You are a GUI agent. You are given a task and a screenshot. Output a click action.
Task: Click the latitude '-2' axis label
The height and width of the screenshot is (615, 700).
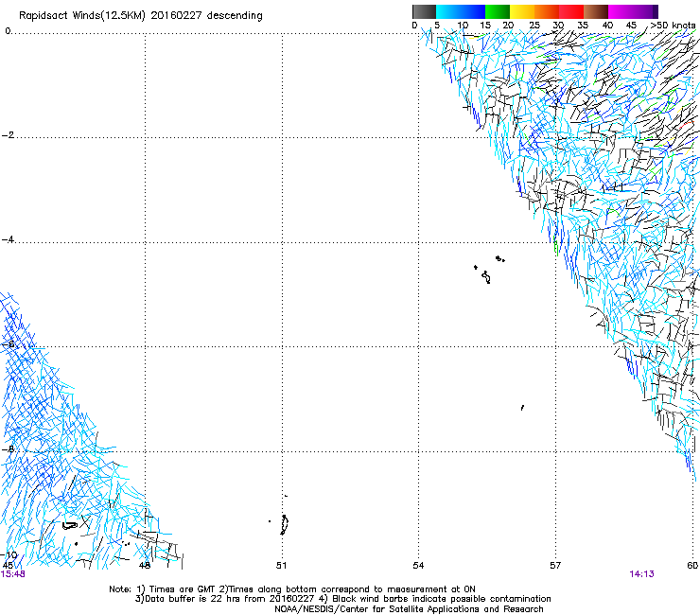pyautogui.click(x=8, y=135)
